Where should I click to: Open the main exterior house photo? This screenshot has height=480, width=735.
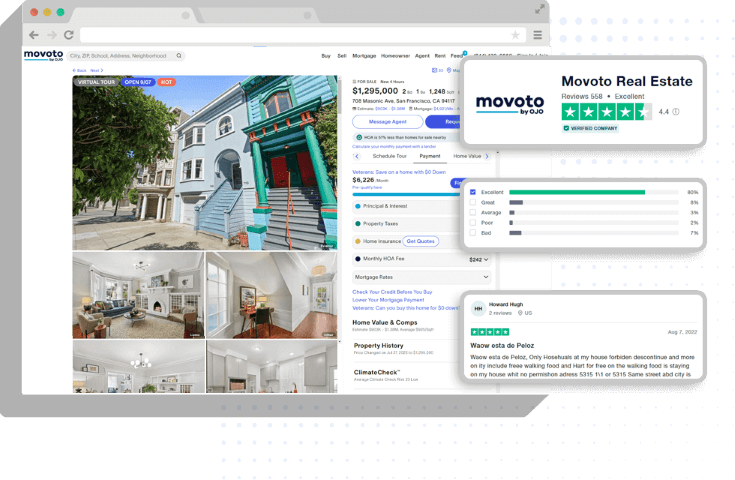coord(204,163)
